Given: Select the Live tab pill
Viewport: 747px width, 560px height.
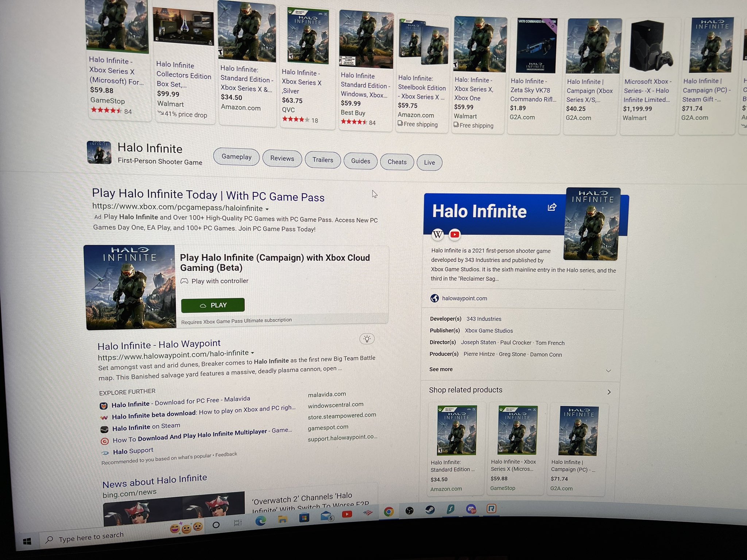Looking at the screenshot, I should click(429, 163).
